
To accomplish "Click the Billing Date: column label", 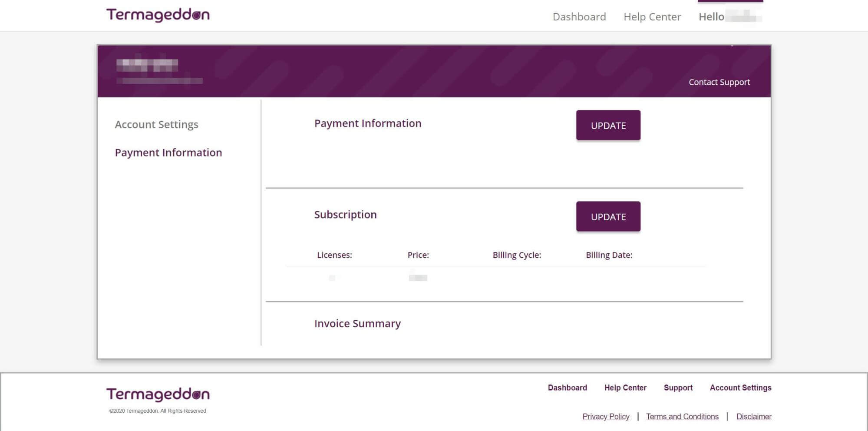I will 609,255.
